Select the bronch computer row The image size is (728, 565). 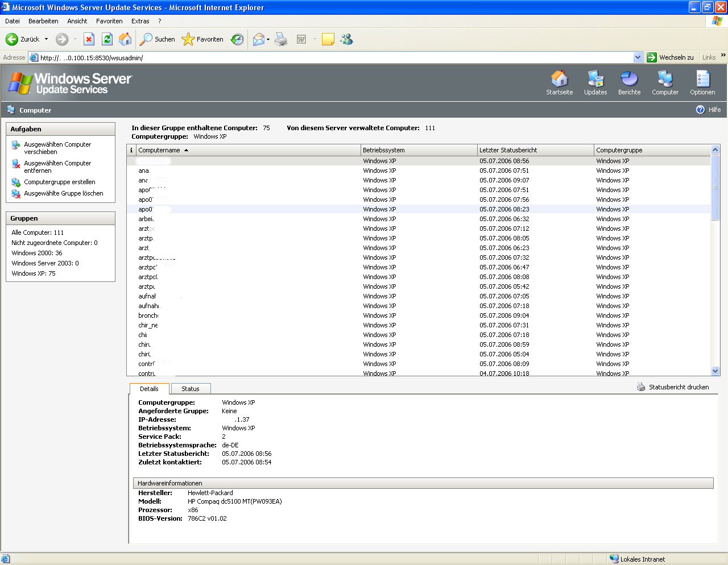point(419,315)
